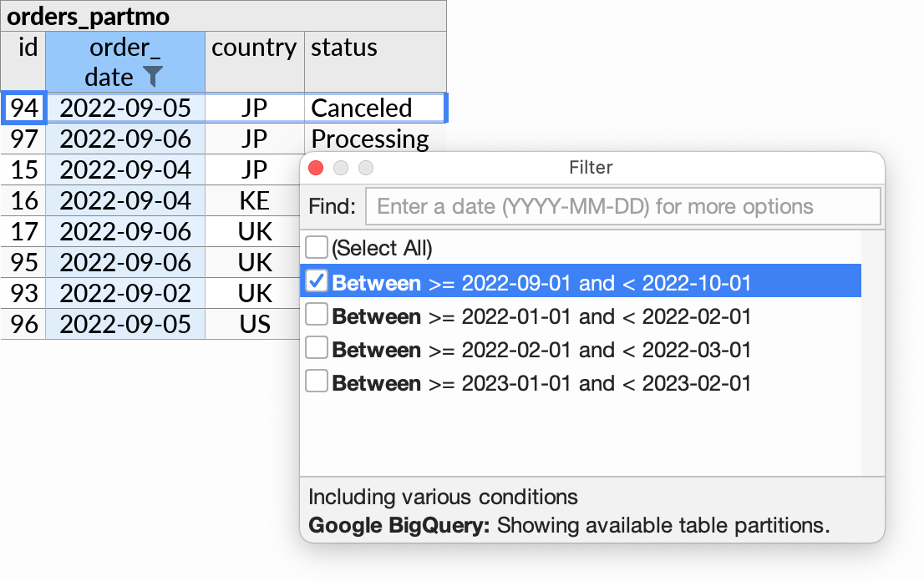Click the Canceled status cell

[x=374, y=108]
